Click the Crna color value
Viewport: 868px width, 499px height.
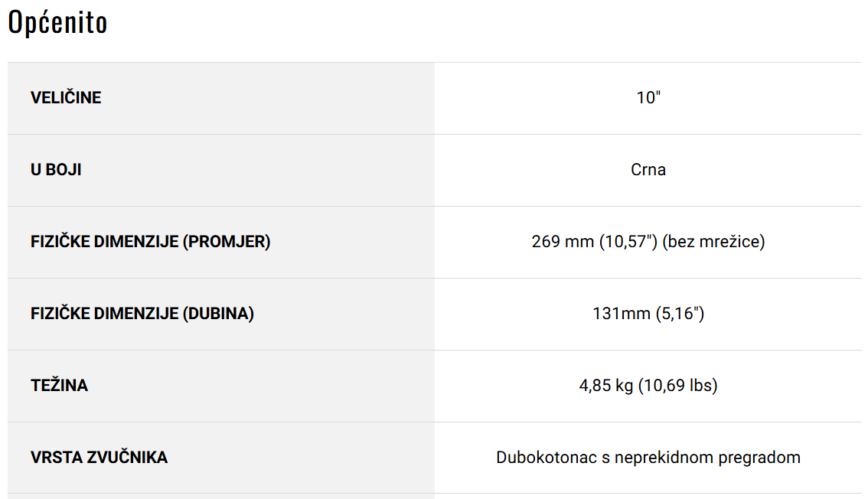(648, 170)
